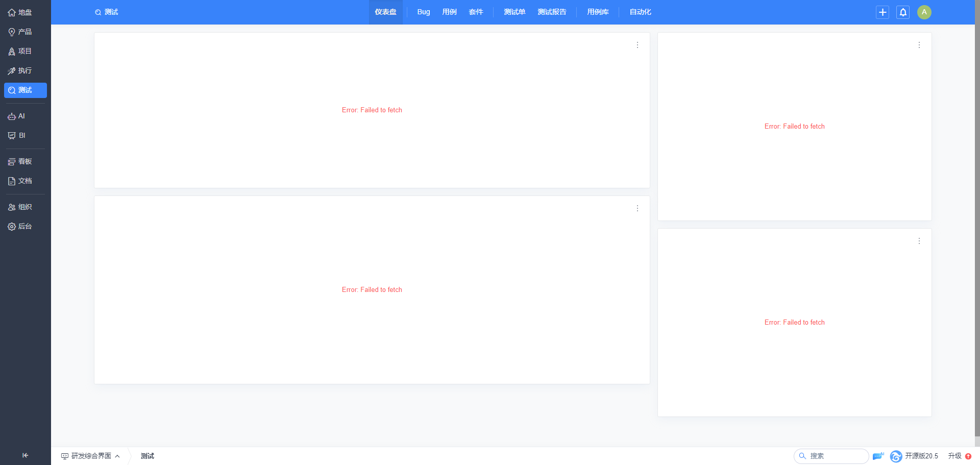Open 看板 kanban in sidebar
This screenshot has width=980, height=465.
(x=25, y=162)
